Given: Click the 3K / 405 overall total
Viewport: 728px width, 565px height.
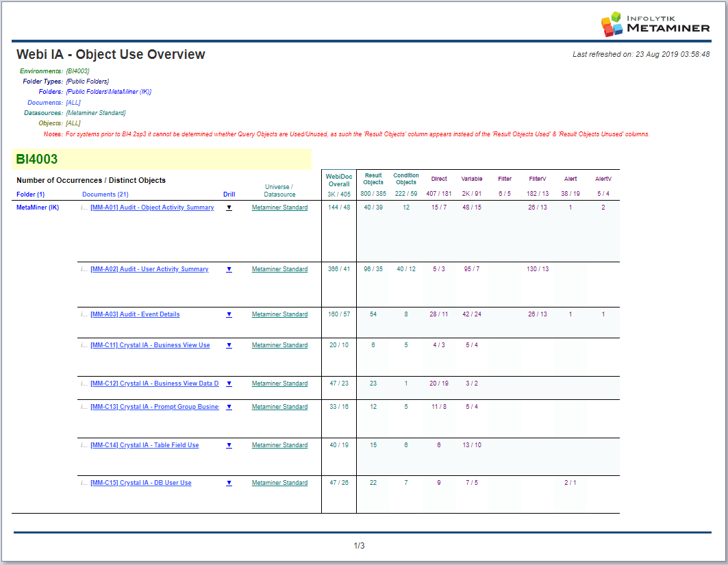Looking at the screenshot, I should click(x=339, y=194).
